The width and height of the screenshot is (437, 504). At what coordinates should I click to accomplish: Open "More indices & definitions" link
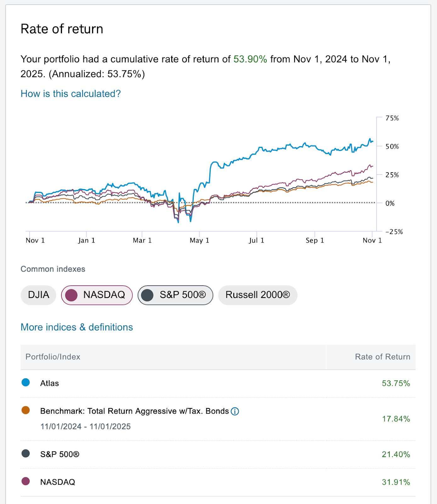click(x=77, y=327)
